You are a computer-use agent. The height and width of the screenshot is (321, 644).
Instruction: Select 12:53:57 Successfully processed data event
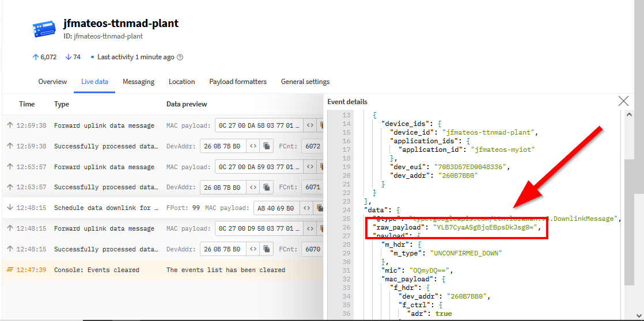point(162,188)
